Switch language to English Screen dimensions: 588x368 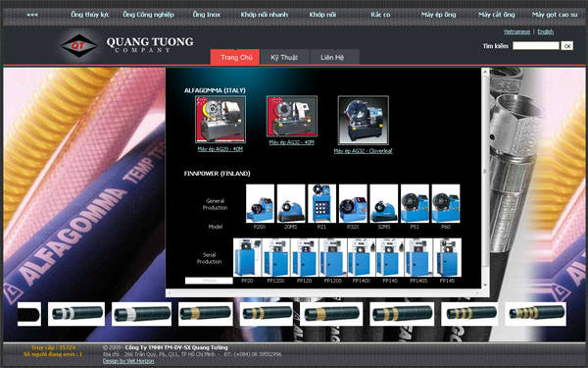tap(545, 31)
